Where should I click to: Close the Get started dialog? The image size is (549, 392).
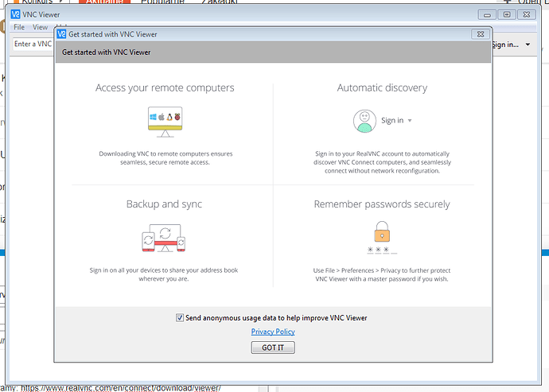pyautogui.click(x=479, y=34)
